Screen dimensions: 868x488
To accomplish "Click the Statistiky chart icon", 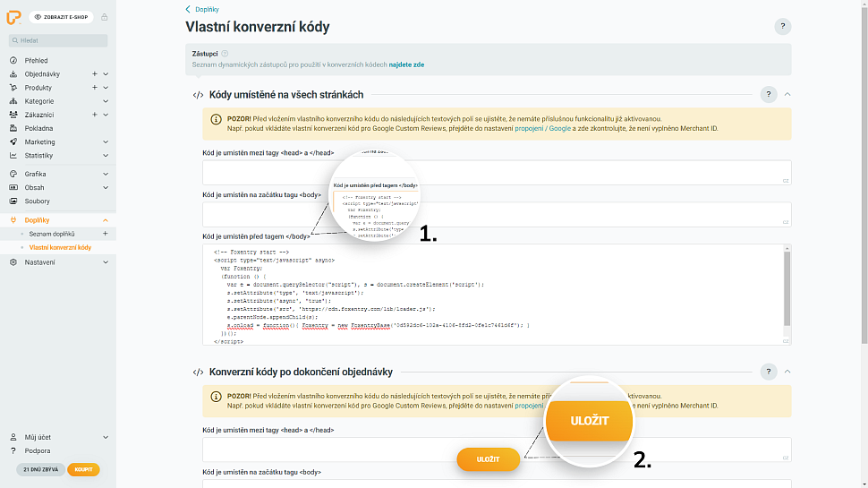I will (13, 156).
